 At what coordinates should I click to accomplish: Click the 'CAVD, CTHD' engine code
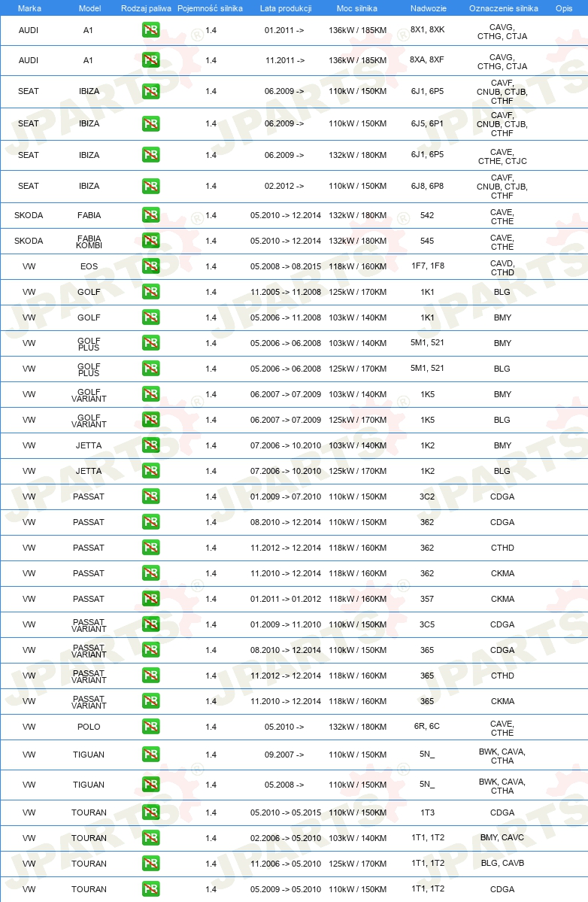point(502,268)
